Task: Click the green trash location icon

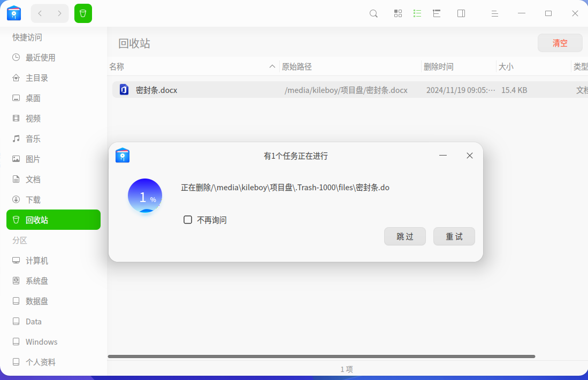Action: coord(83,13)
